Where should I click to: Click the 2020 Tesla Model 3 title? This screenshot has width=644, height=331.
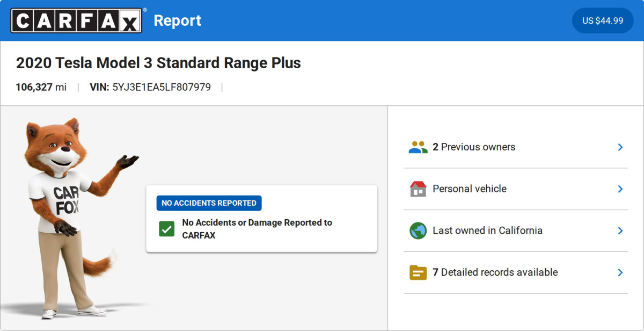click(158, 63)
